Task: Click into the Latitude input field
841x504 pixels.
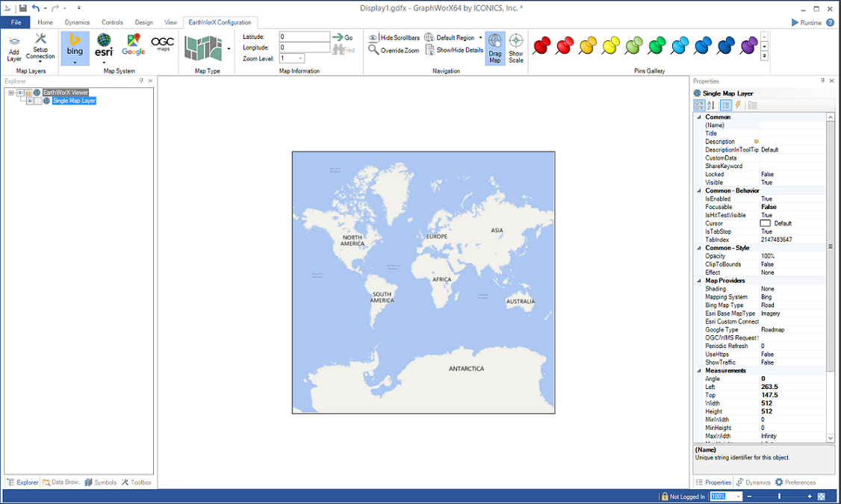Action: [x=304, y=37]
